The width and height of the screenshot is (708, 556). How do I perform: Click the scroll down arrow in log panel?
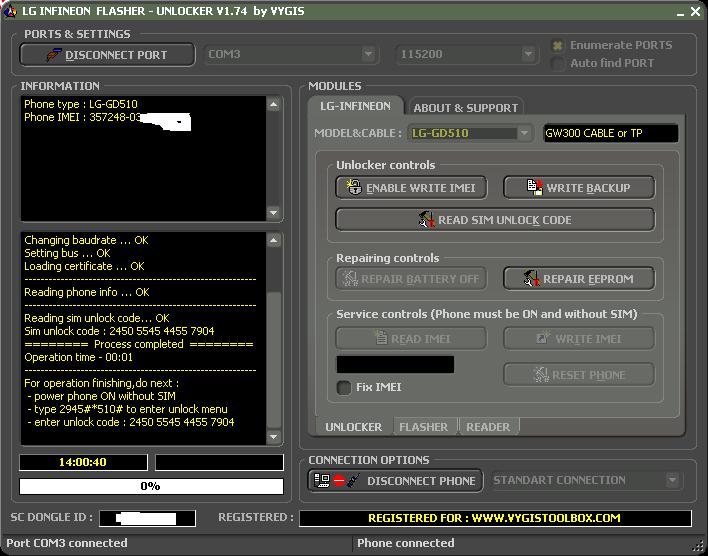[273, 437]
